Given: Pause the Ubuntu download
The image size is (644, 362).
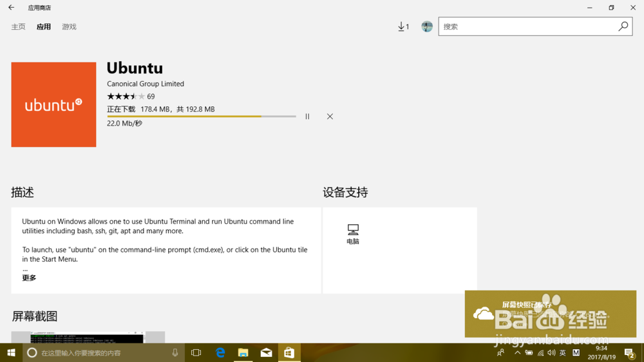Looking at the screenshot, I should click(x=307, y=117).
